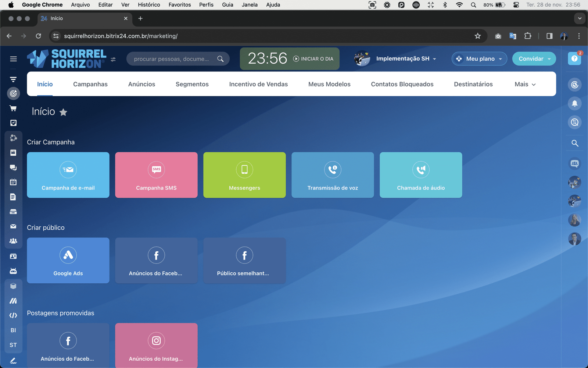The height and width of the screenshot is (368, 588).
Task: Open the Campanha SMS tile
Action: 156,175
